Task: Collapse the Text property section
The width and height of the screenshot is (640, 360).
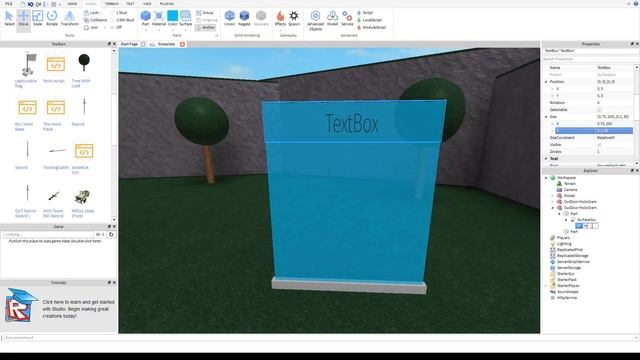Action: click(x=546, y=158)
